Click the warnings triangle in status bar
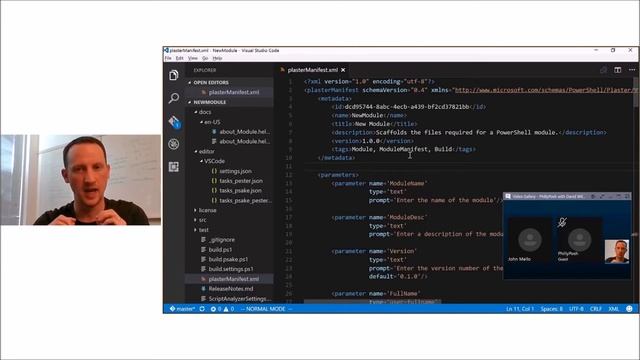The width and height of the screenshot is (640, 360). [226, 309]
